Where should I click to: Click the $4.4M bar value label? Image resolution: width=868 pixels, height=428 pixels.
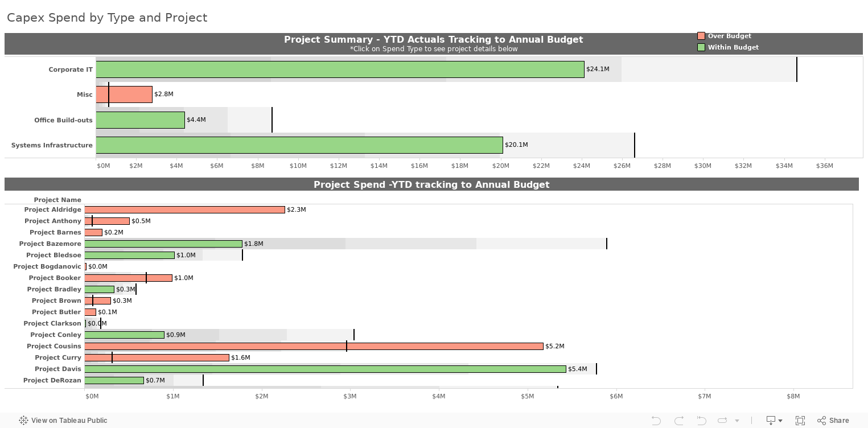coord(196,120)
